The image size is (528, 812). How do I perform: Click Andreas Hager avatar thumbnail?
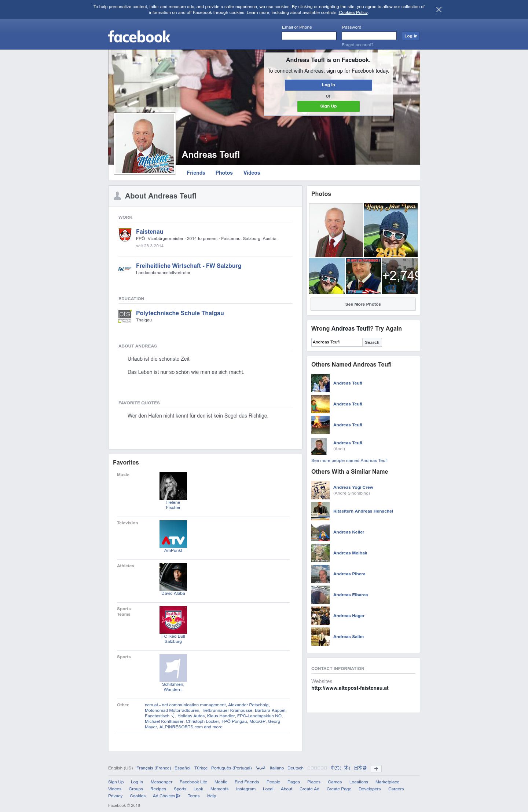click(320, 616)
